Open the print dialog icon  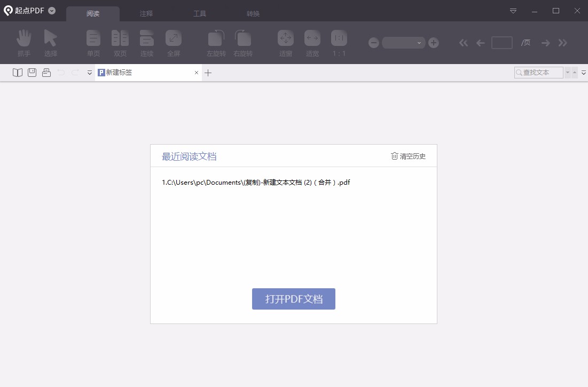point(46,72)
